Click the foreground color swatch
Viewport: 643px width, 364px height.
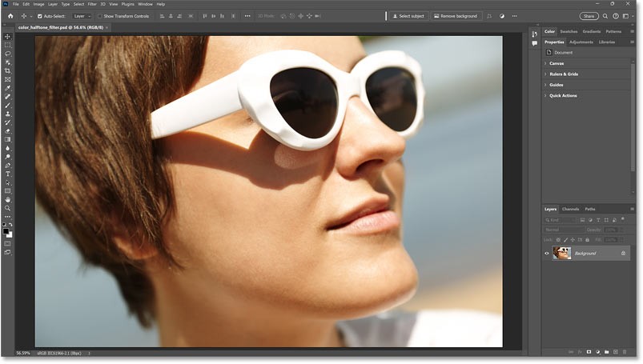(x=6, y=231)
